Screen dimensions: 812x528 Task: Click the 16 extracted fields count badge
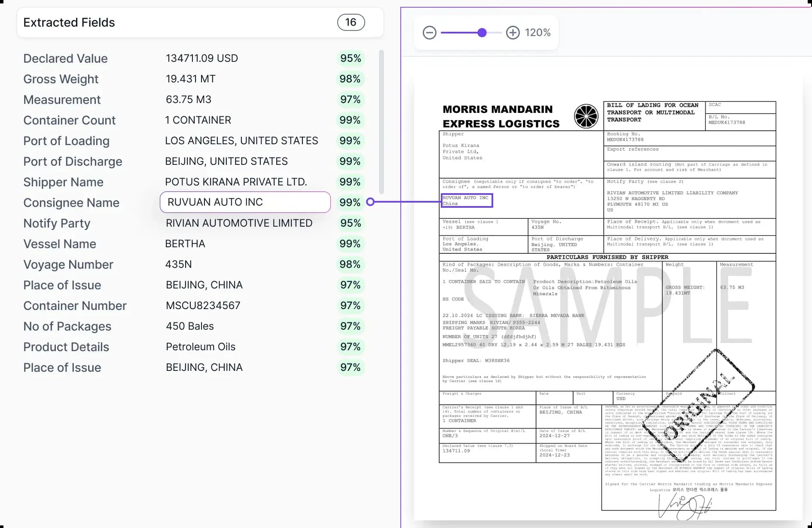click(351, 22)
